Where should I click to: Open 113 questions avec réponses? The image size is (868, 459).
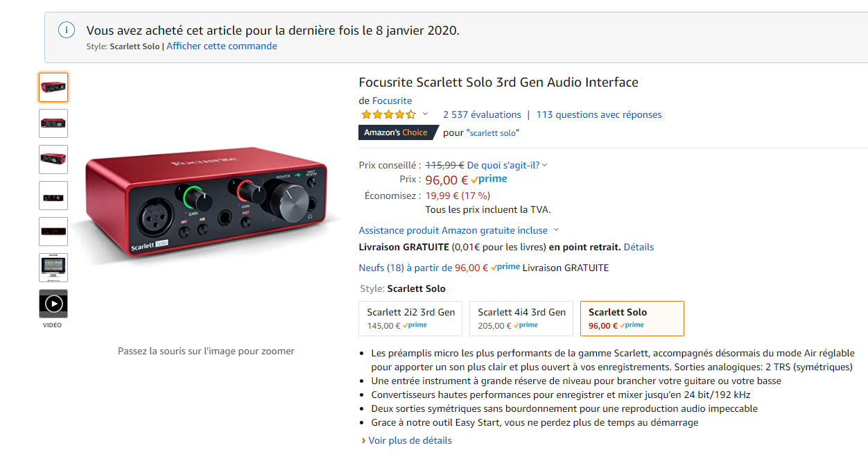pyautogui.click(x=599, y=114)
